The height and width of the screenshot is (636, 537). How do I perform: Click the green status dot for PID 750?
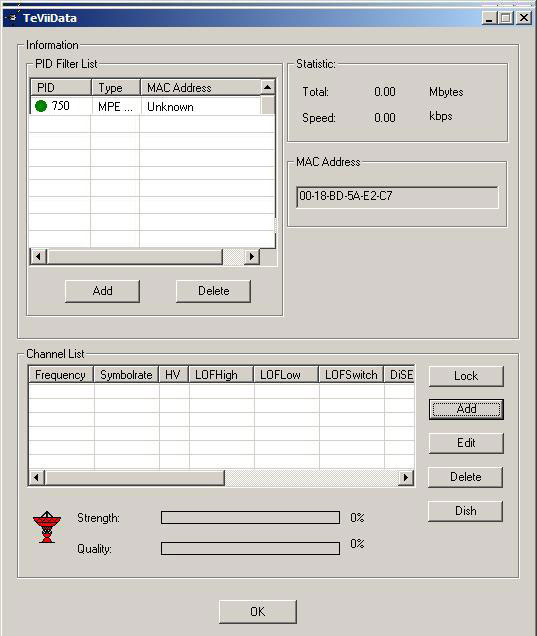pyautogui.click(x=41, y=106)
